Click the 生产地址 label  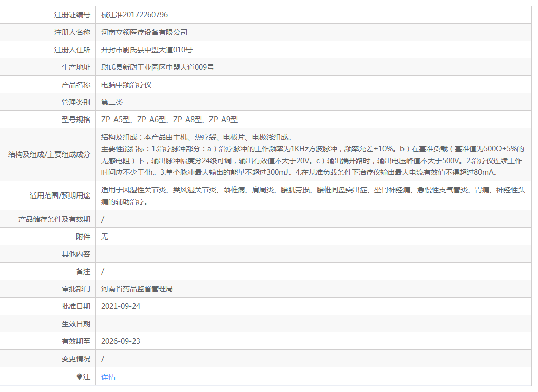coord(76,67)
